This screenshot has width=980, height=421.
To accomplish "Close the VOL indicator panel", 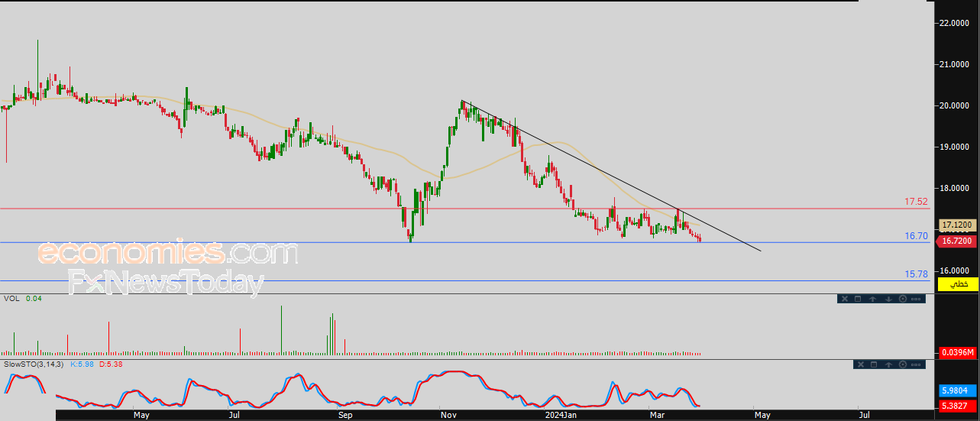I will (845, 299).
